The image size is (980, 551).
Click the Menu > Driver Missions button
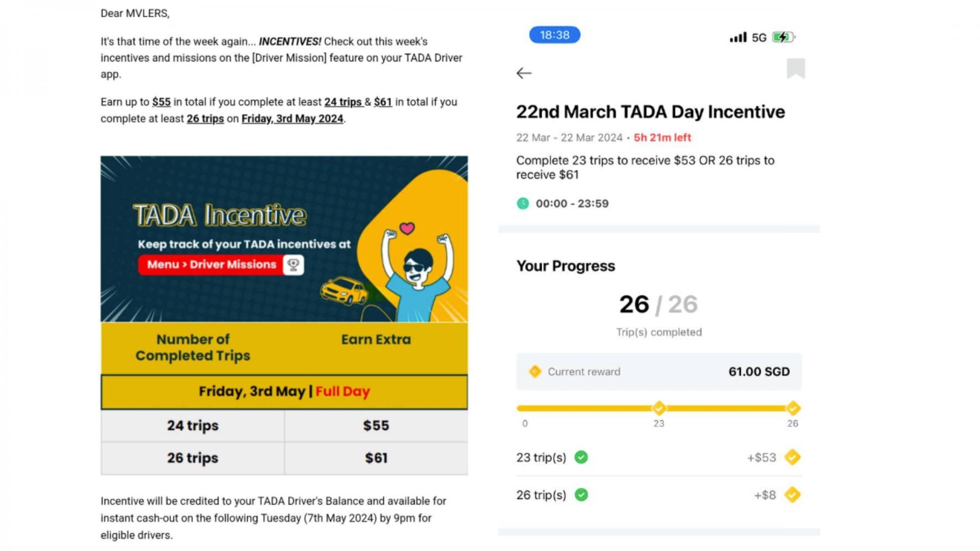211,265
